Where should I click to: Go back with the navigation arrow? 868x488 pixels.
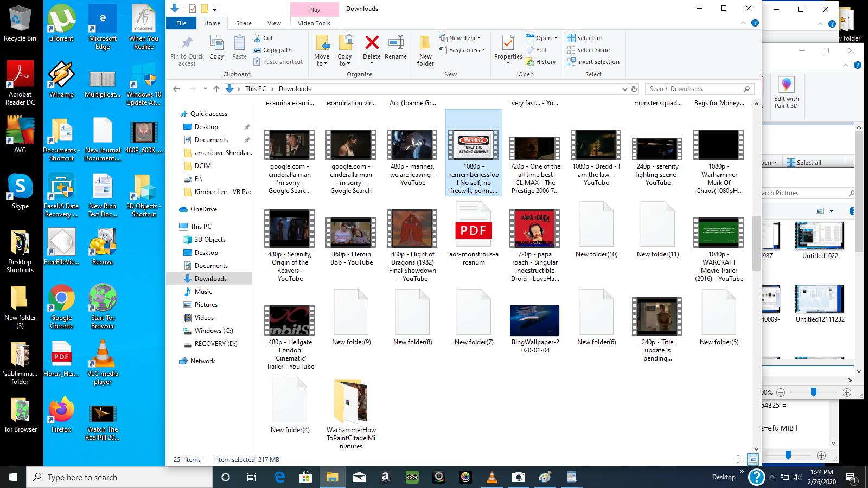[176, 89]
